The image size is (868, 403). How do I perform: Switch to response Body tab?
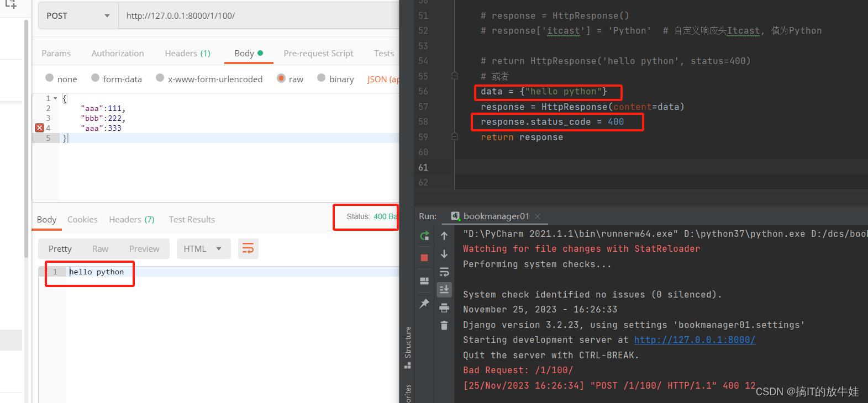click(x=46, y=220)
